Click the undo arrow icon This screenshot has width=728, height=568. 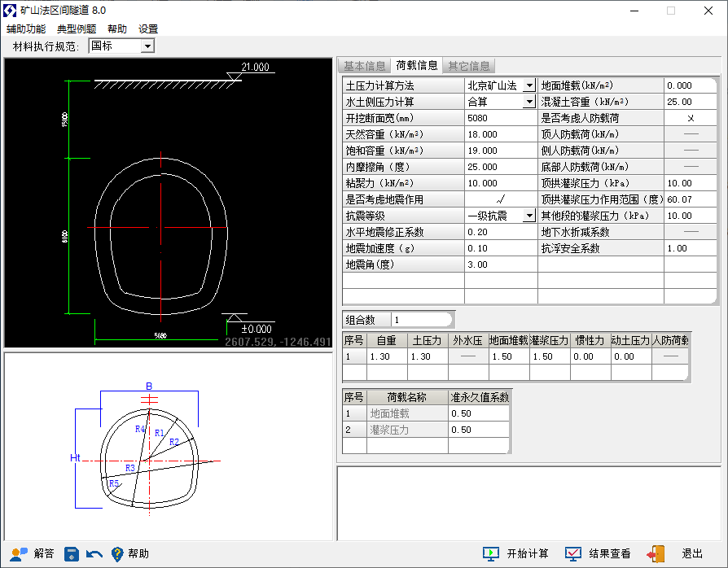94,553
